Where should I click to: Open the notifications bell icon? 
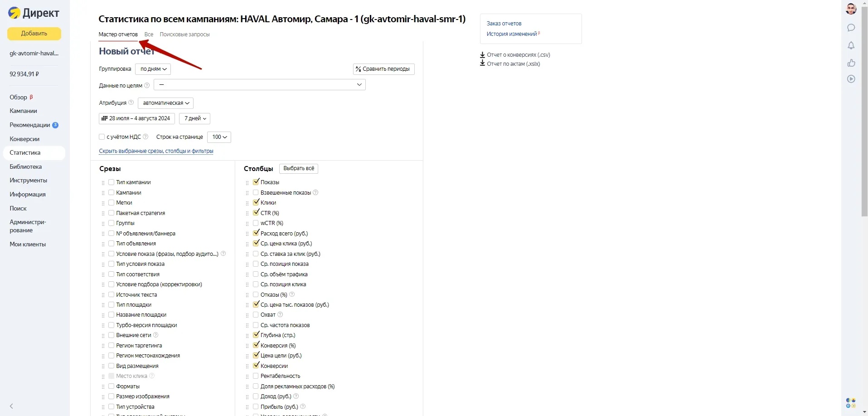pyautogui.click(x=851, y=45)
